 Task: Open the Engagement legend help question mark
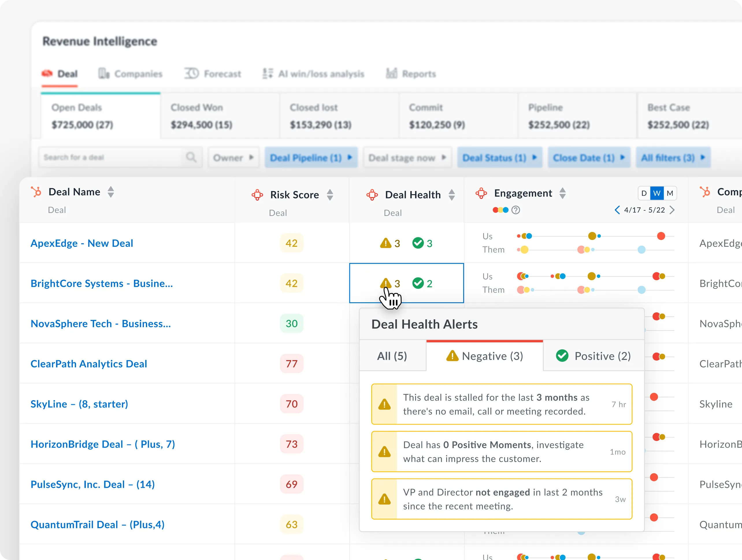pos(515,210)
